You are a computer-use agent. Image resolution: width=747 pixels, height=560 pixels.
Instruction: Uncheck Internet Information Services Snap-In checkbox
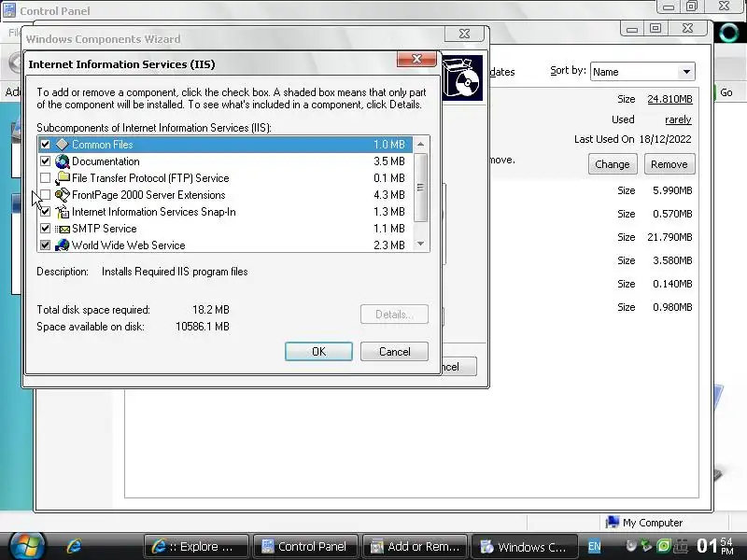45,212
